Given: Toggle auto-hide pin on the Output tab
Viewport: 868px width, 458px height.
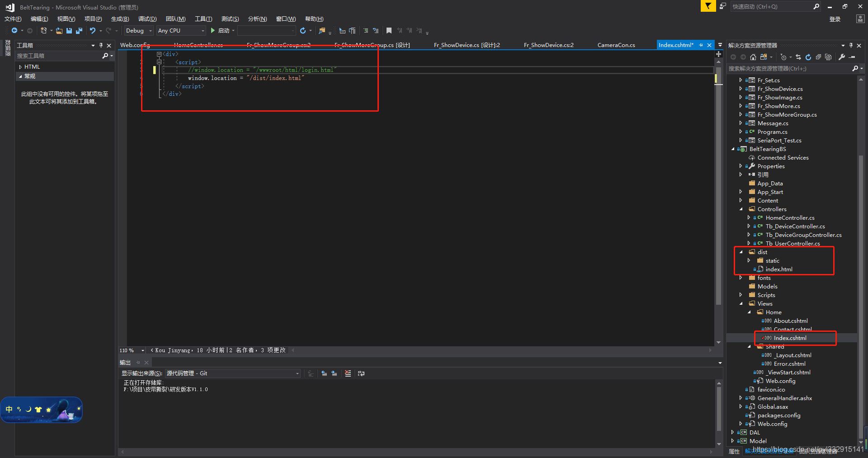Looking at the screenshot, I should 138,363.
